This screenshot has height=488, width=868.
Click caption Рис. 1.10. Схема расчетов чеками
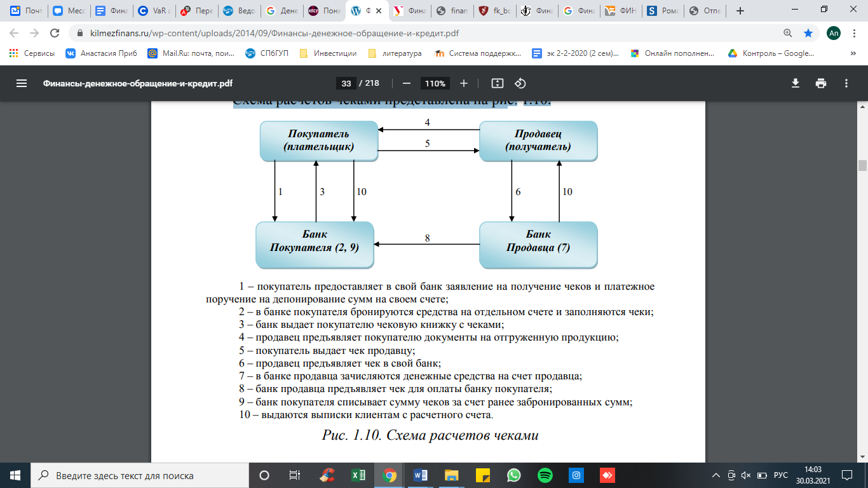click(430, 435)
